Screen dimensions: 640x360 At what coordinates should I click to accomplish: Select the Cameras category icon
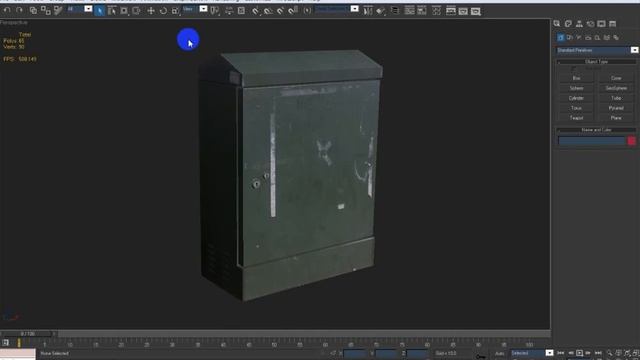588,38
